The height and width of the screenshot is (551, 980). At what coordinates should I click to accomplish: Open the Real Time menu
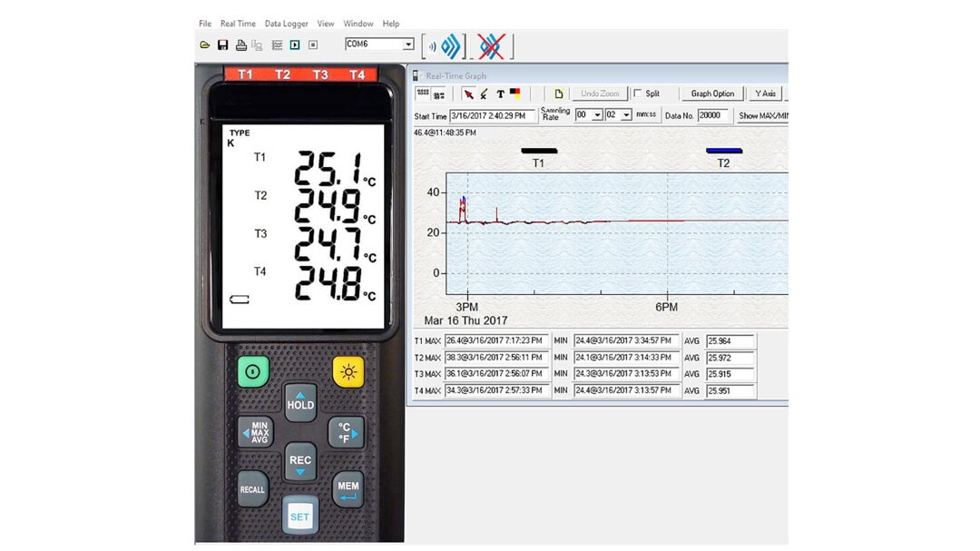pyautogui.click(x=238, y=24)
